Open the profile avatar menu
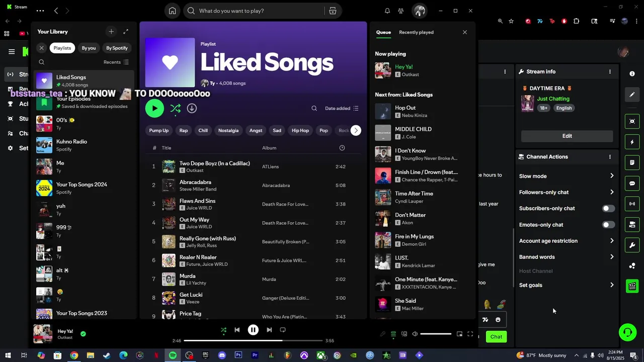Viewport: 644px width, 362px height. 419,11
